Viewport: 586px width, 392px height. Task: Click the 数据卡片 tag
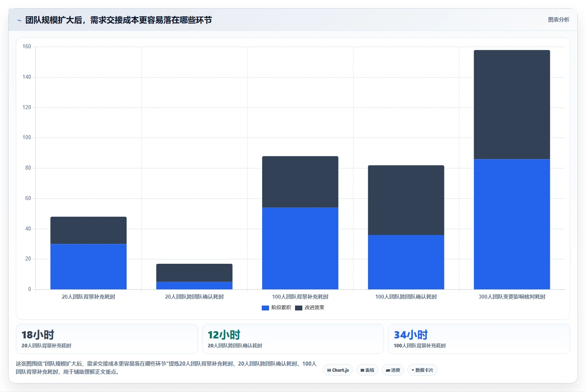point(422,370)
